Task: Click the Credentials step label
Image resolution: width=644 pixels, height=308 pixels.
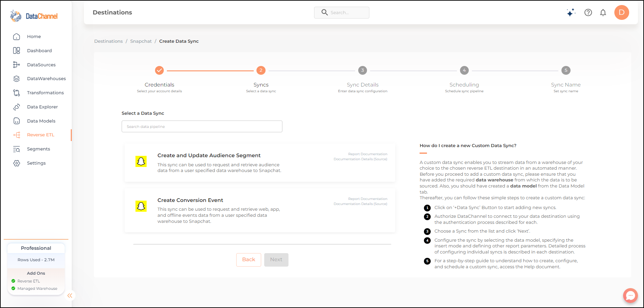Action: click(159, 85)
